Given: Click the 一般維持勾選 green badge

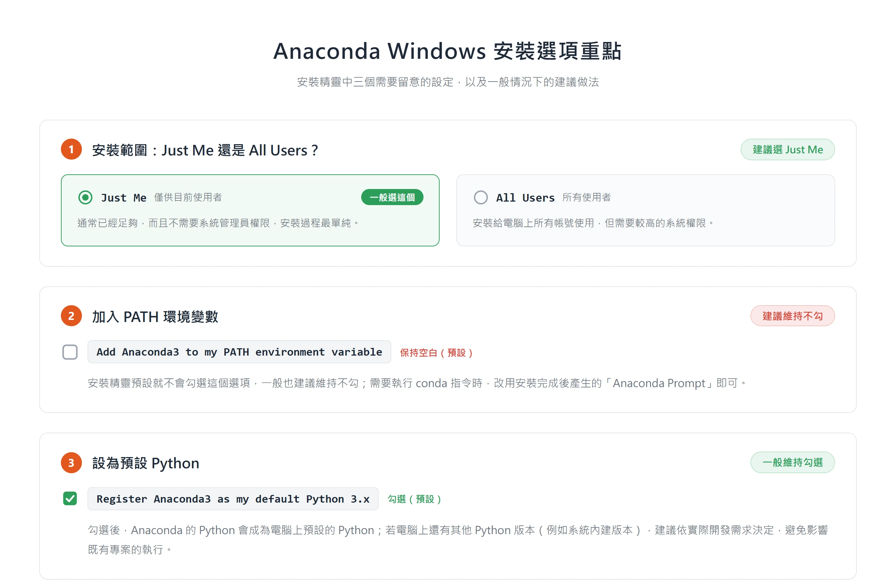Looking at the screenshot, I should [x=792, y=462].
